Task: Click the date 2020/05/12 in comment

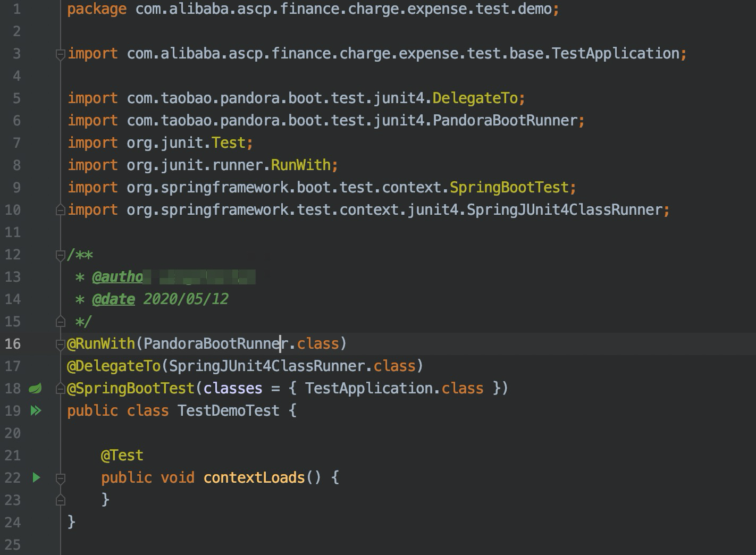Action: point(186,299)
